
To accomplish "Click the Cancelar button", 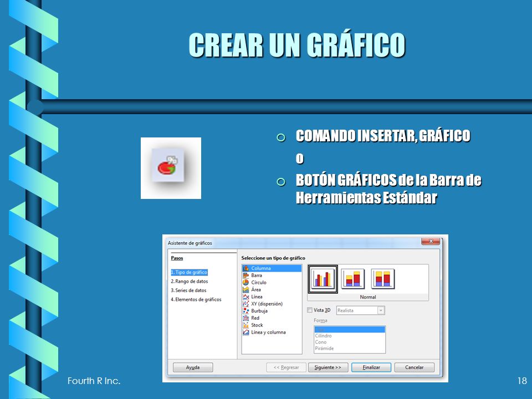I will 415,367.
